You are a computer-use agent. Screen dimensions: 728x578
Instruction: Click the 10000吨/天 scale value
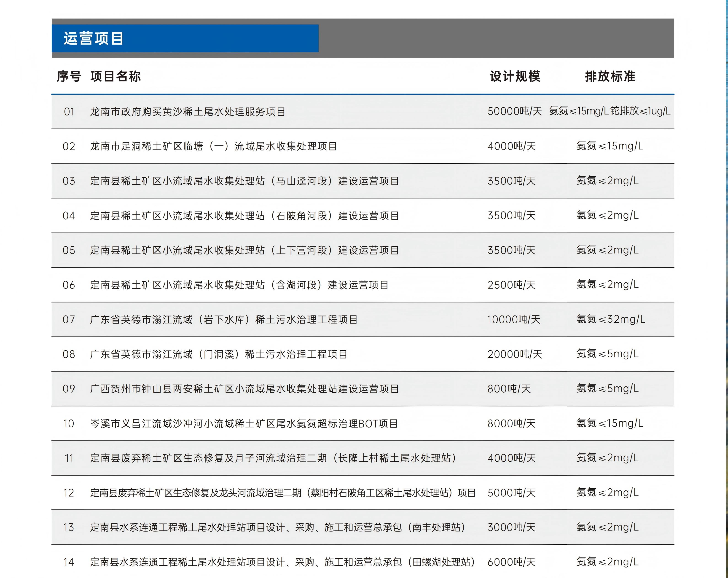(514, 319)
